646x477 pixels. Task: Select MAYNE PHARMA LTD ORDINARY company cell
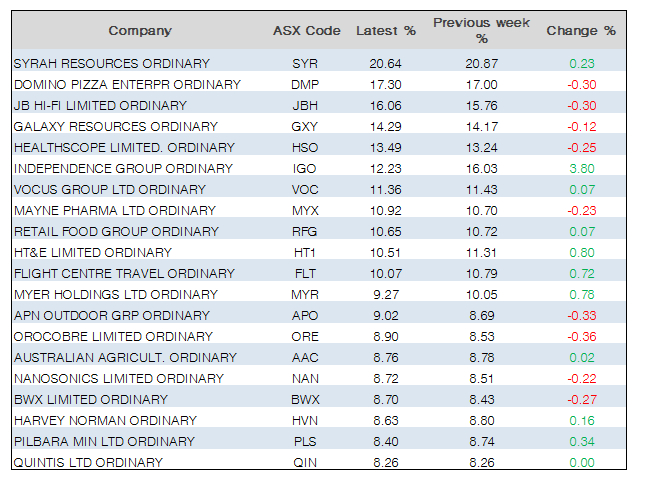coord(115,210)
